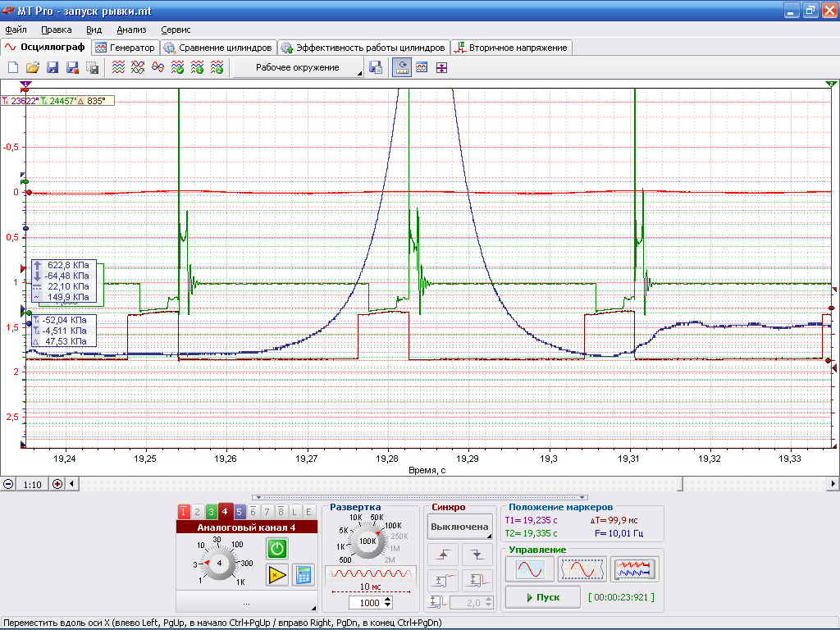Viewport: 840px width, 630px height.
Task: Select falling edge trigger in Синхро
Action: (477, 555)
